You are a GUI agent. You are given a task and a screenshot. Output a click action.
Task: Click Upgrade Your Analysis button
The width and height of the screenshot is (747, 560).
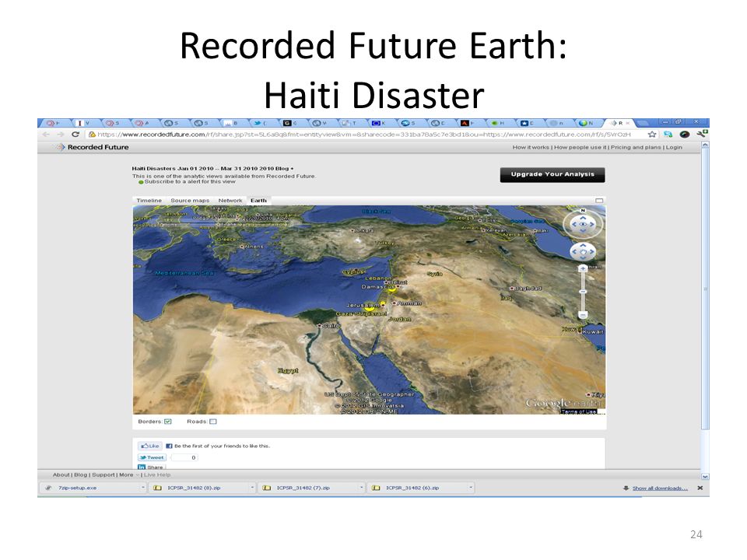click(552, 175)
